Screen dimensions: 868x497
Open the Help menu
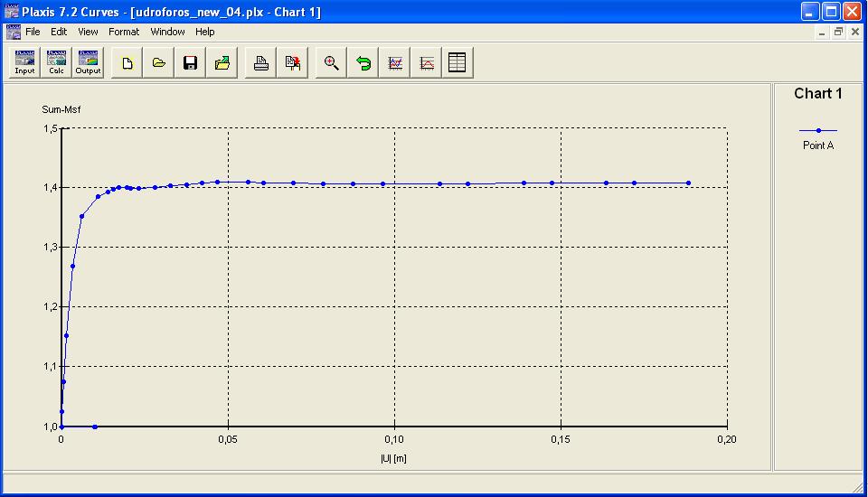[204, 32]
